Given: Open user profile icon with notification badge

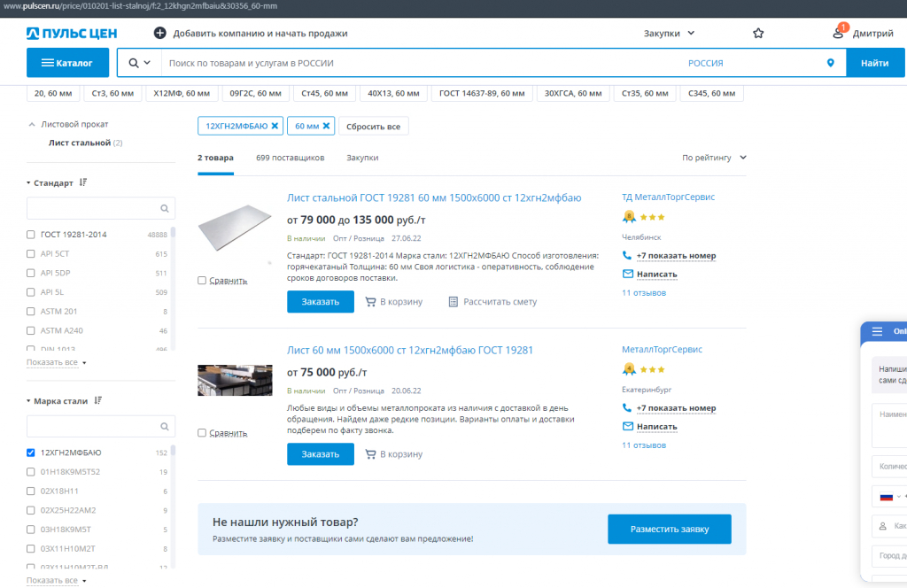Looking at the screenshot, I should pos(838,33).
